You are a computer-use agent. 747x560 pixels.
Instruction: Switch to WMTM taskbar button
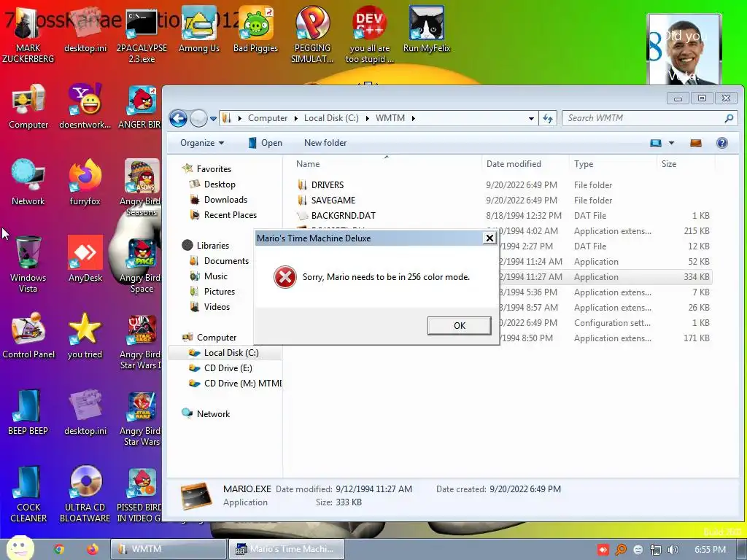point(169,549)
